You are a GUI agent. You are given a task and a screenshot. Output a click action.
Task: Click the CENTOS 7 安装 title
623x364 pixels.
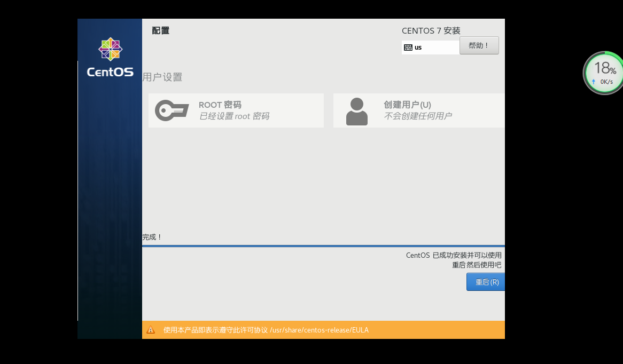tap(431, 30)
